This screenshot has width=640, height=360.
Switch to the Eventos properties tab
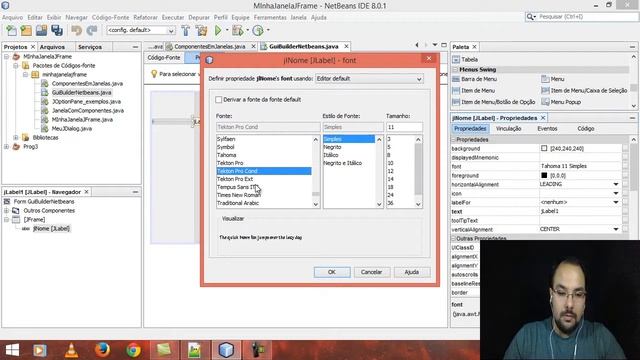pyautogui.click(x=547, y=129)
